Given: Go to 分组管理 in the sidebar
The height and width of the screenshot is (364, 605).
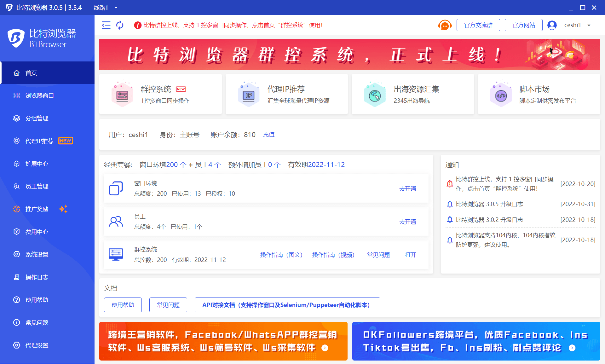Looking at the screenshot, I should (x=37, y=118).
